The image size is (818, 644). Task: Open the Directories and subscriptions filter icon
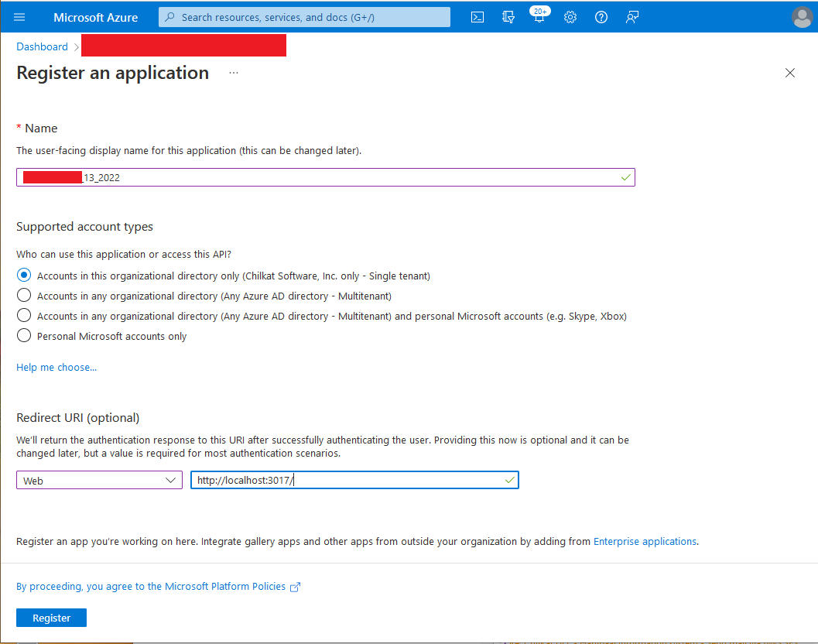(508, 17)
